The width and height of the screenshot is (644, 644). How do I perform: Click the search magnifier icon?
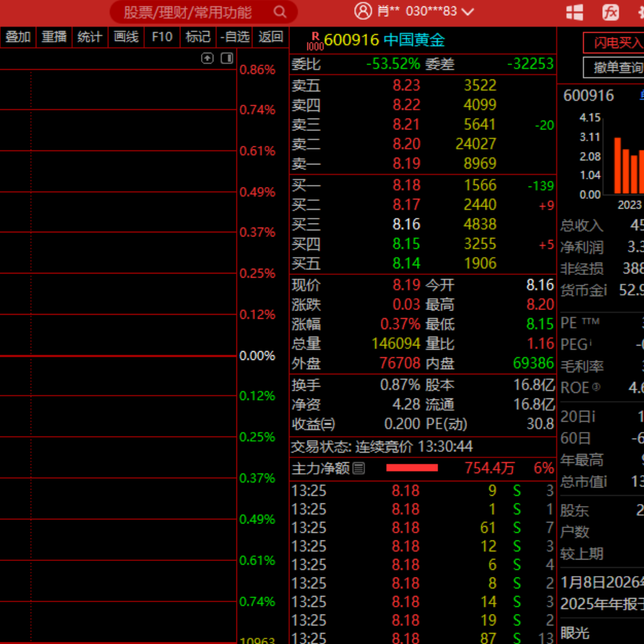coord(280,12)
